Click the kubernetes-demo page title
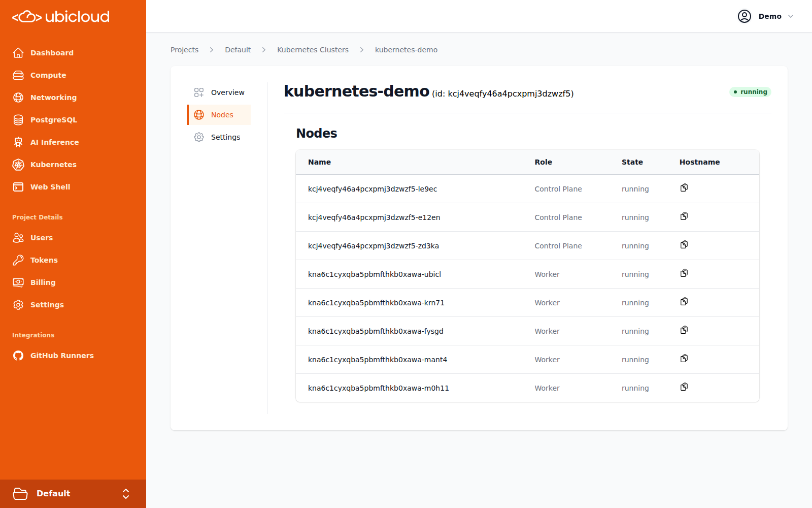 (357, 91)
